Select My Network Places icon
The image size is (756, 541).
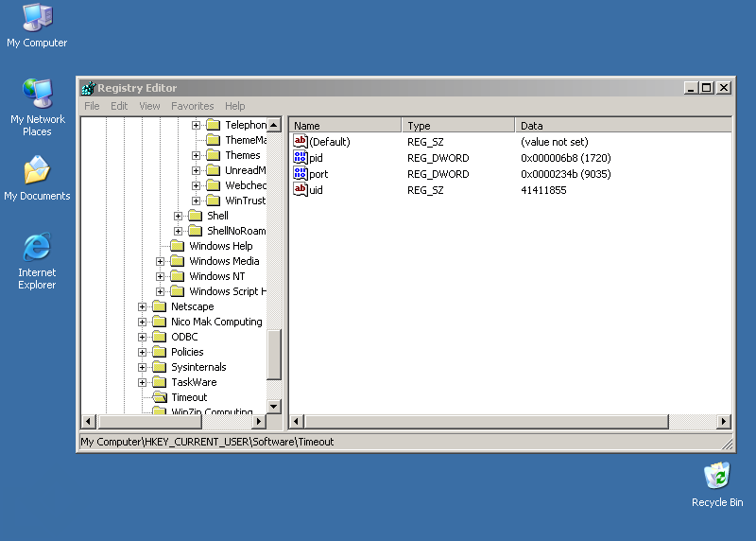(x=37, y=94)
